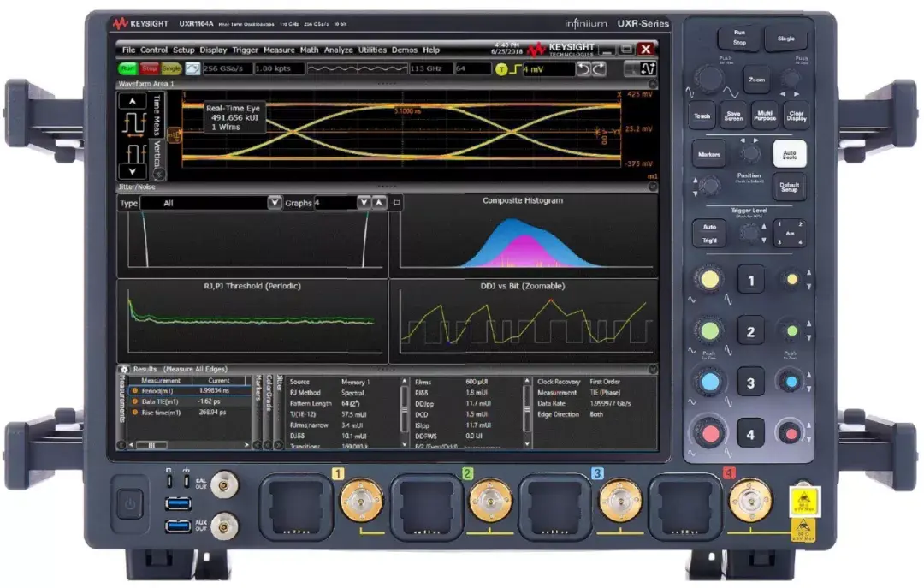Click the Clear Display hardware key

[797, 116]
